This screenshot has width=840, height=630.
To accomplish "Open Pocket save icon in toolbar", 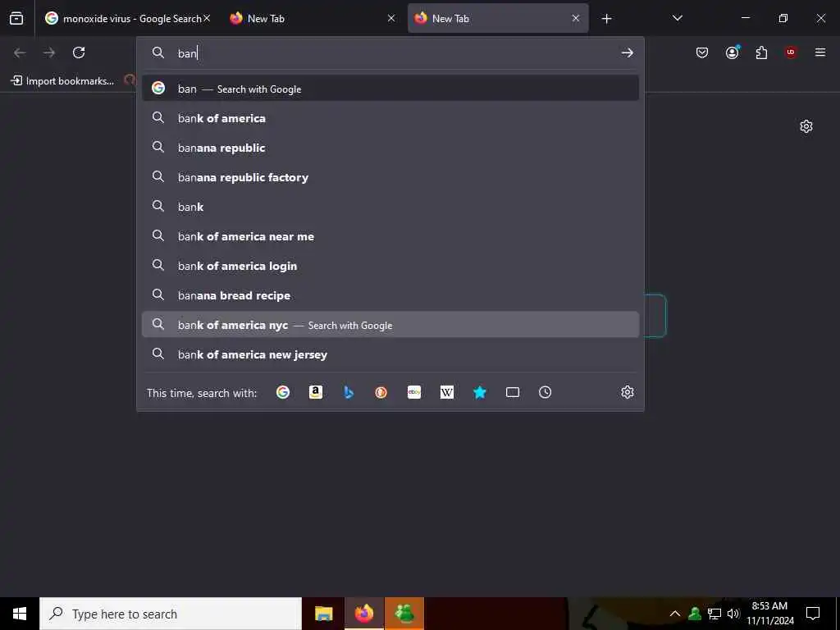I will [702, 52].
